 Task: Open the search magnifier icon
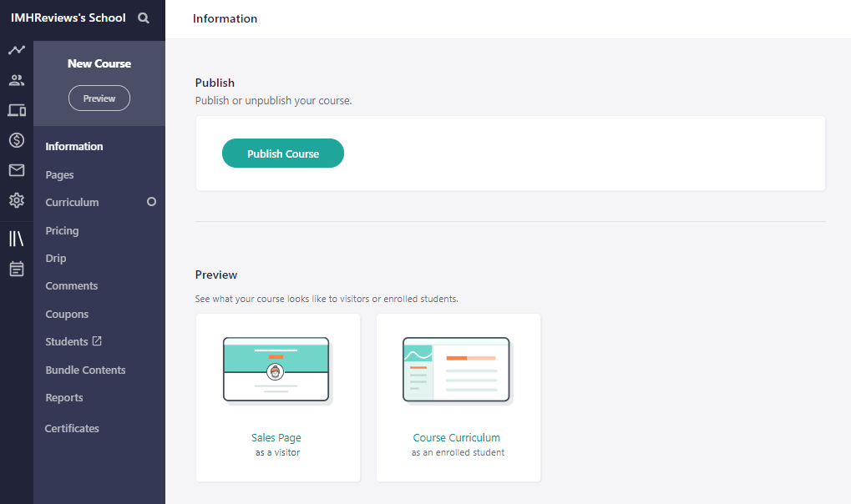144,18
